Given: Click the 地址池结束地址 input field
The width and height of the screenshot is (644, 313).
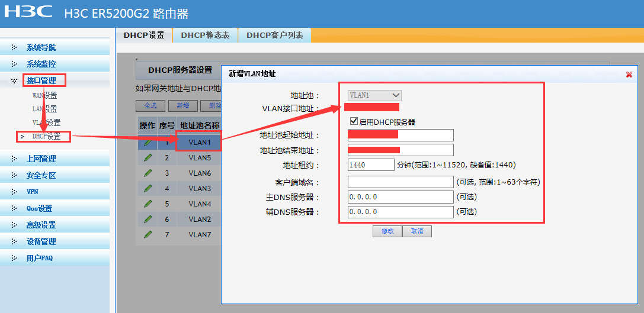Looking at the screenshot, I should pos(401,150).
